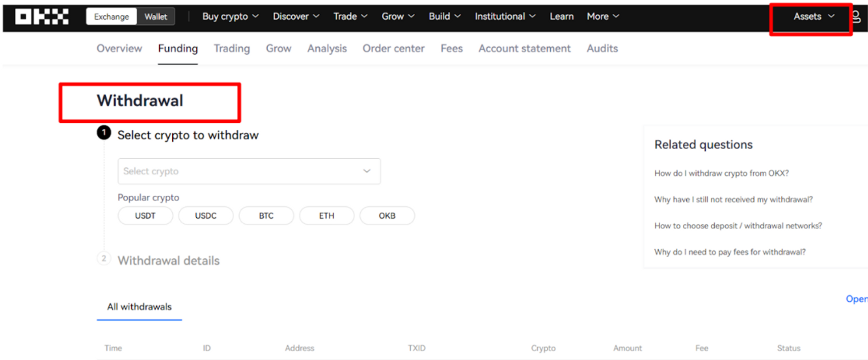The width and height of the screenshot is (868, 360).
Task: Click the Learn menu item
Action: [561, 16]
